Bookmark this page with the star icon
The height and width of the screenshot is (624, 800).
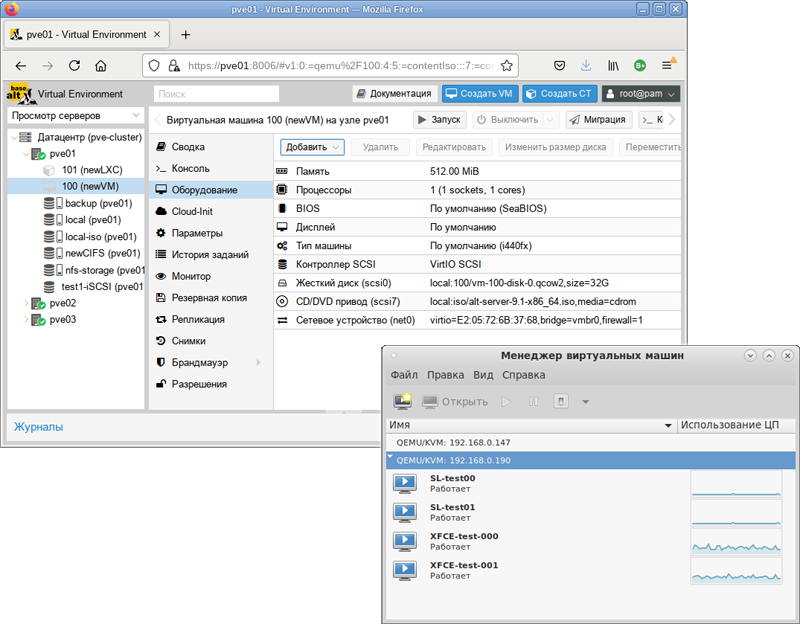tap(507, 65)
